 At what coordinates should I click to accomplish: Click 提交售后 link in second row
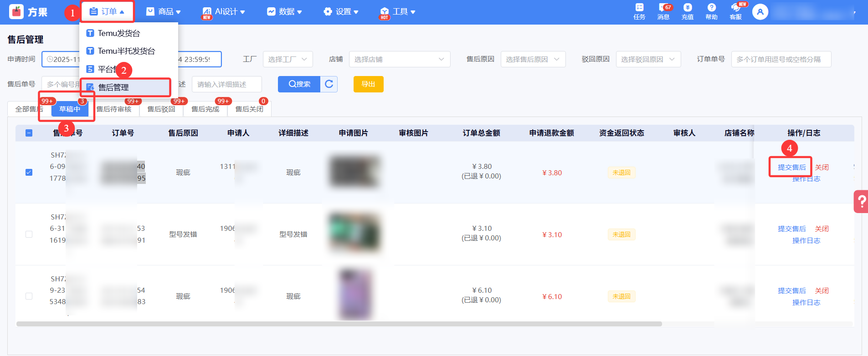coord(791,229)
